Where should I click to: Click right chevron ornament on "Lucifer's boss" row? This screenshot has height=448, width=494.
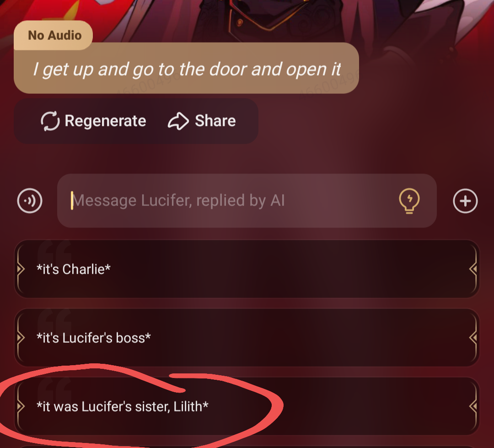coord(473,338)
